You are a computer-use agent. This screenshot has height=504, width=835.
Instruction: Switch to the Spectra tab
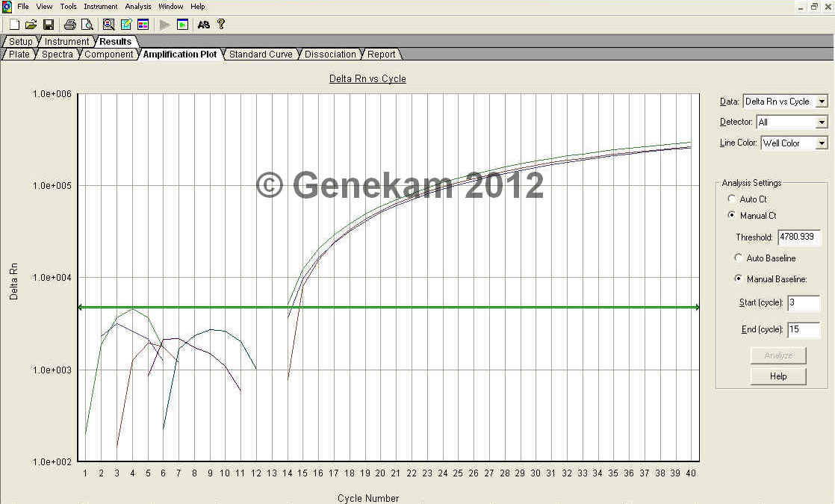tap(58, 55)
